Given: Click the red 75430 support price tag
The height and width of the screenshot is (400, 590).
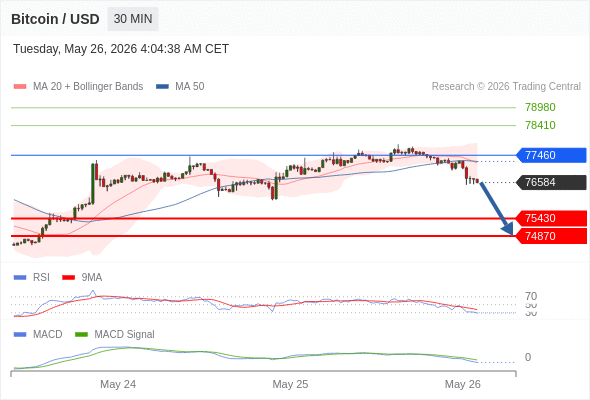Looking at the screenshot, I should pyautogui.click(x=551, y=218).
